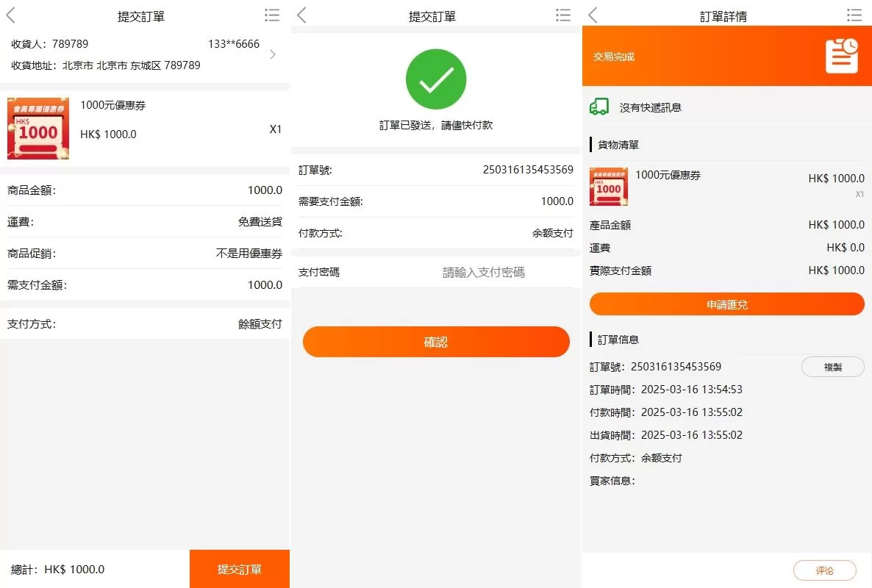Click the delivery truck icon

click(599, 107)
